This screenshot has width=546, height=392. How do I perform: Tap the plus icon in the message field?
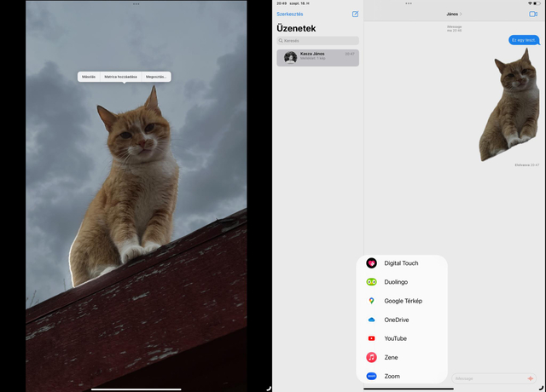[531, 378]
